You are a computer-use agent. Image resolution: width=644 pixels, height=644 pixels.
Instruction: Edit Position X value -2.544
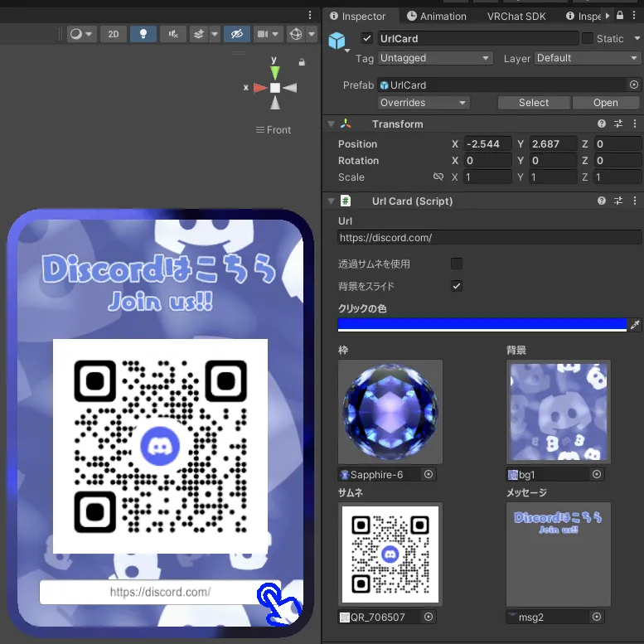pyautogui.click(x=488, y=144)
